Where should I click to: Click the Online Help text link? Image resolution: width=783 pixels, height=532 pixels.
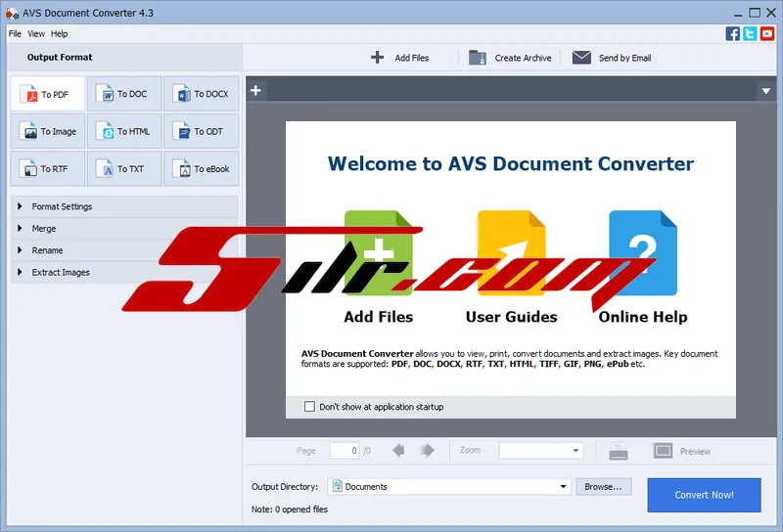click(643, 317)
